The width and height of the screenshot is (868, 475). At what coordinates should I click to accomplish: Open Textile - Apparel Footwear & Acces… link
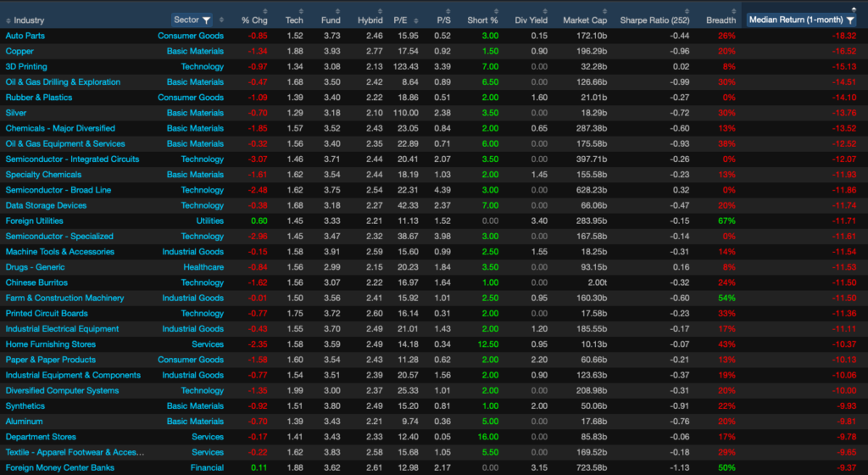[75, 452]
